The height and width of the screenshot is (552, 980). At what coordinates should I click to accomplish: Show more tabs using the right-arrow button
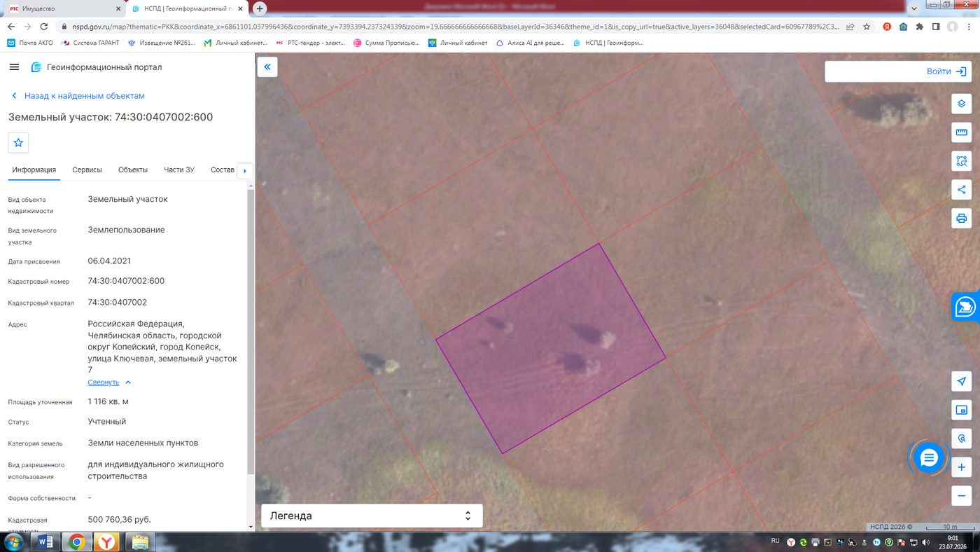click(x=244, y=170)
